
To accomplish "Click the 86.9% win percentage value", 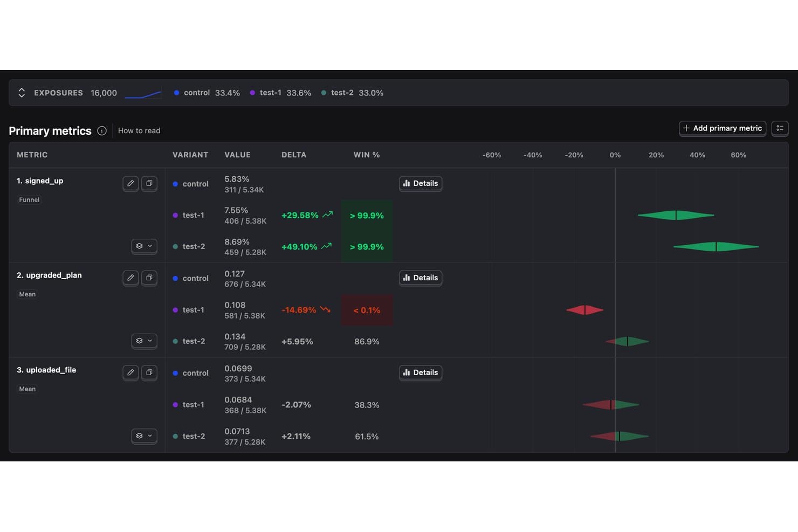I will 367,342.
